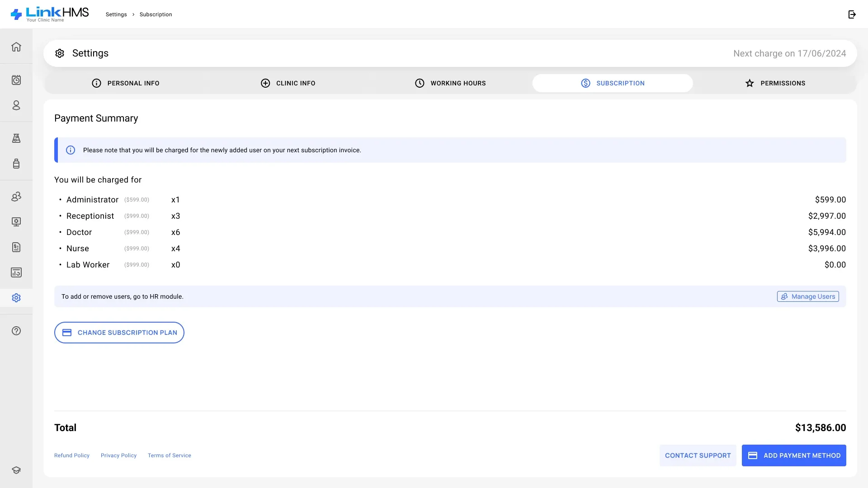
Task: Open the billing invoice sidebar icon
Action: (16, 247)
